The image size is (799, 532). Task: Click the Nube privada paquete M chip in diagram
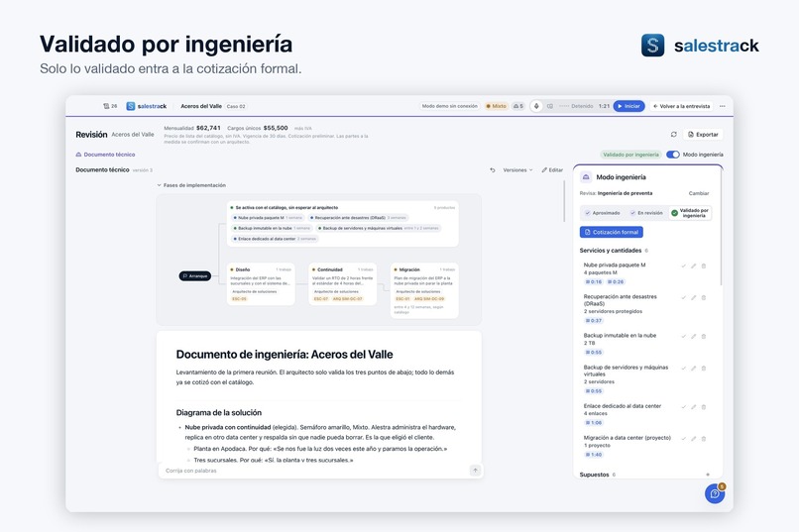(268, 218)
